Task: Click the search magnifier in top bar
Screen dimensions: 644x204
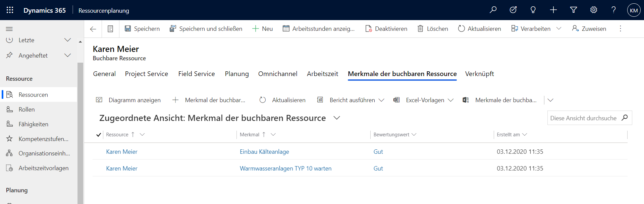Action: point(493,10)
